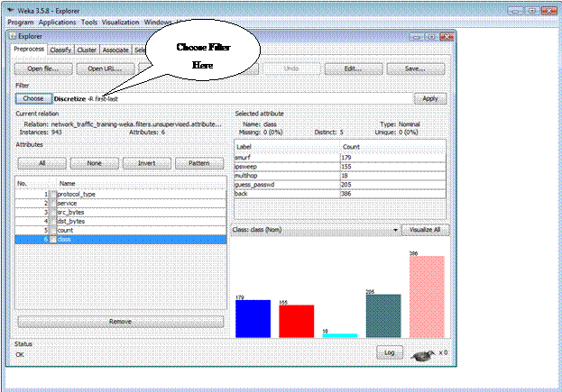Close the Explorer inner window

coord(447,37)
